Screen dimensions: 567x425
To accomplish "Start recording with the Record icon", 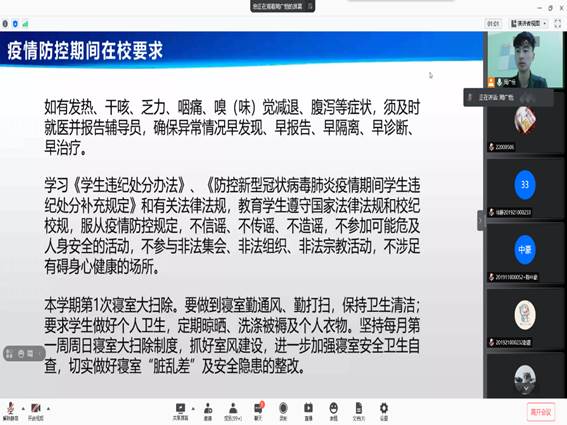I will [x=283, y=411].
